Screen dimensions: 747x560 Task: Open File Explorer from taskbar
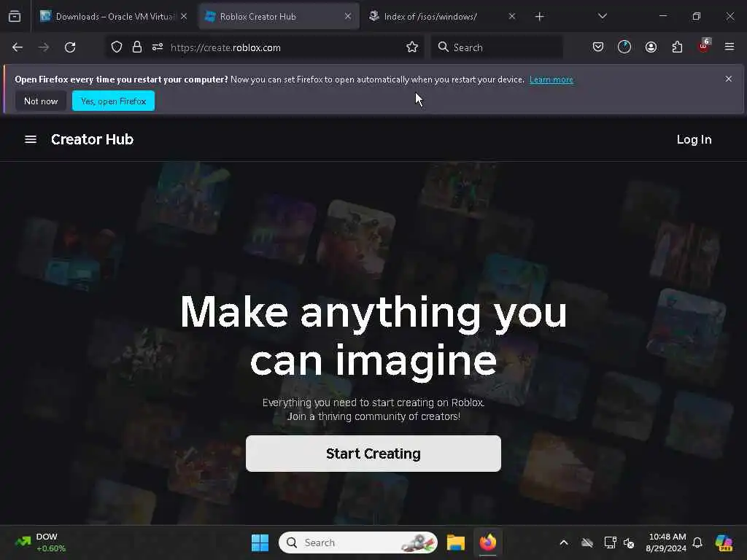point(455,542)
